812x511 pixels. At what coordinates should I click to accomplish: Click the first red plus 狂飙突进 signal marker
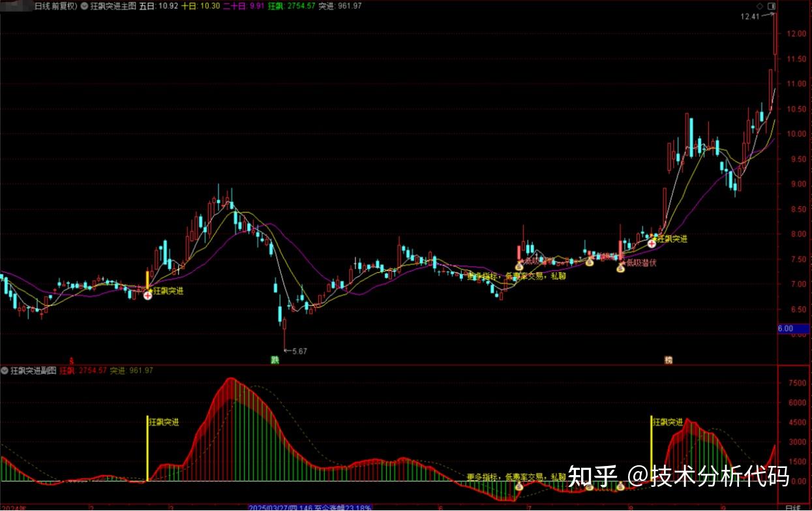[148, 296]
